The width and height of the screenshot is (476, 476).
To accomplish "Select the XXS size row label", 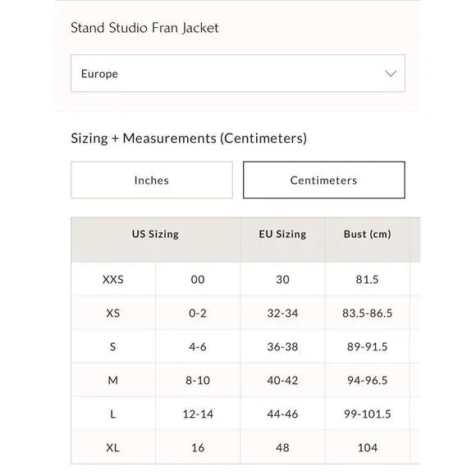I will [113, 279].
